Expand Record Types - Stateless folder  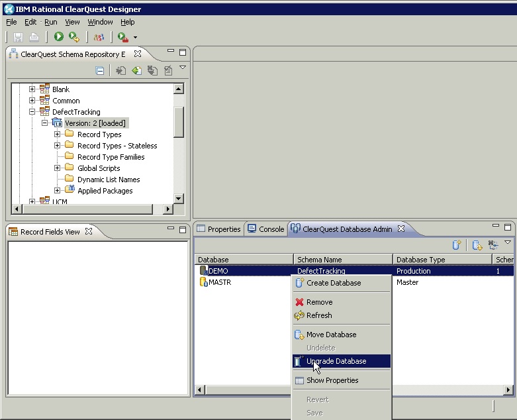[57, 146]
